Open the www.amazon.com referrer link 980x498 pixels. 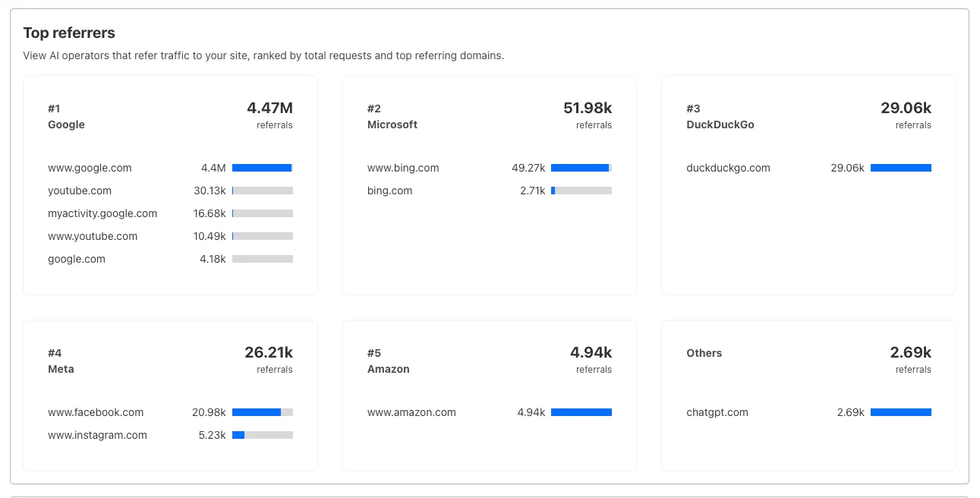pos(411,412)
